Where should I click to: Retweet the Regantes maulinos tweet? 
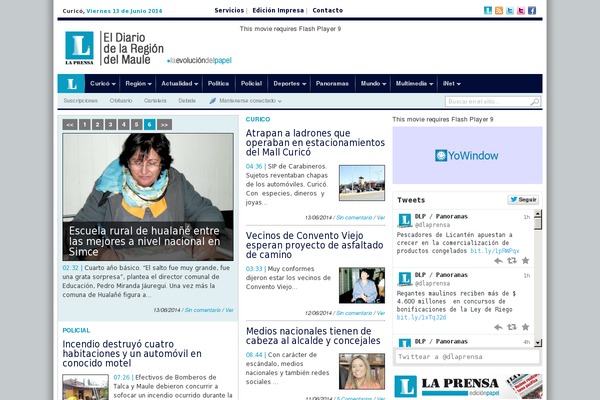point(512,327)
